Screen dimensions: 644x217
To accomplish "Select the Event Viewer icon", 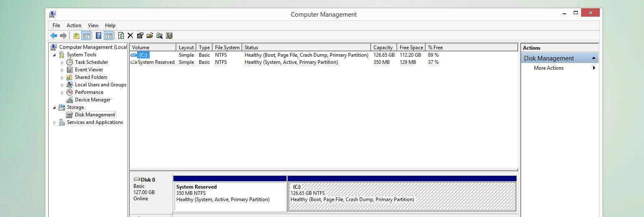I will click(x=70, y=70).
